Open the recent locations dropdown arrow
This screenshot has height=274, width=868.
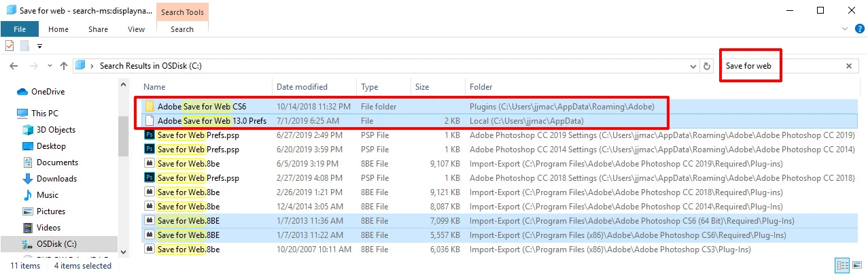pos(50,66)
